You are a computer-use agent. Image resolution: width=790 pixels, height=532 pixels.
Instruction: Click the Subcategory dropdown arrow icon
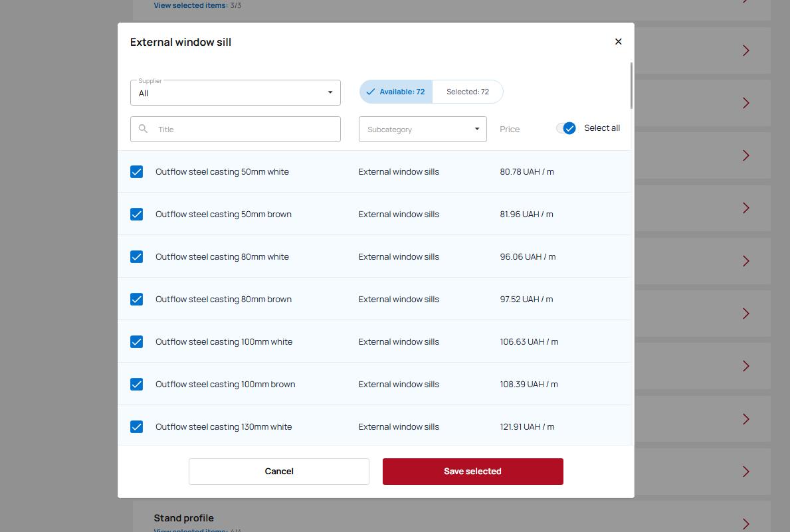(x=476, y=129)
